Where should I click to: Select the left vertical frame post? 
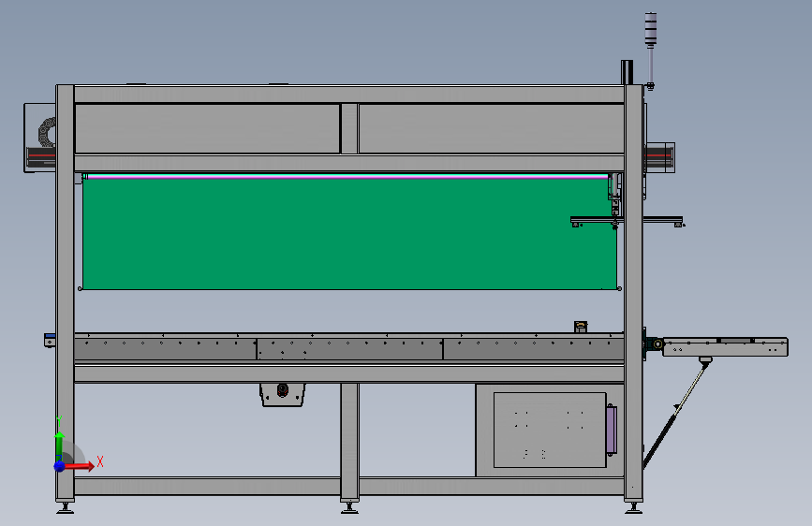66,293
